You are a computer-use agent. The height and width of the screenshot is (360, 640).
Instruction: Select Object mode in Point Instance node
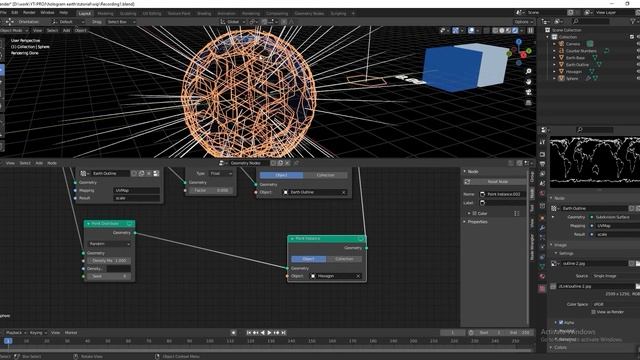click(x=309, y=259)
